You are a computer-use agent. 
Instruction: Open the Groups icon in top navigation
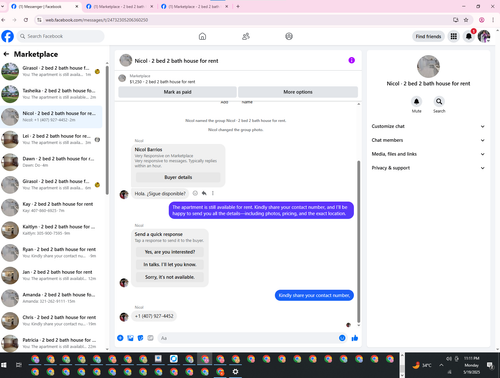coord(289,36)
